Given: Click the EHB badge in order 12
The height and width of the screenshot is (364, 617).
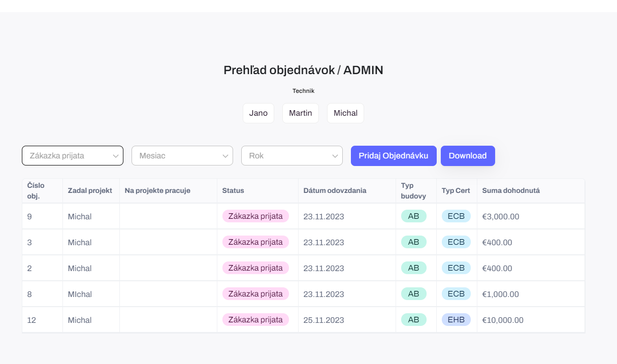Looking at the screenshot, I should pyautogui.click(x=457, y=320).
